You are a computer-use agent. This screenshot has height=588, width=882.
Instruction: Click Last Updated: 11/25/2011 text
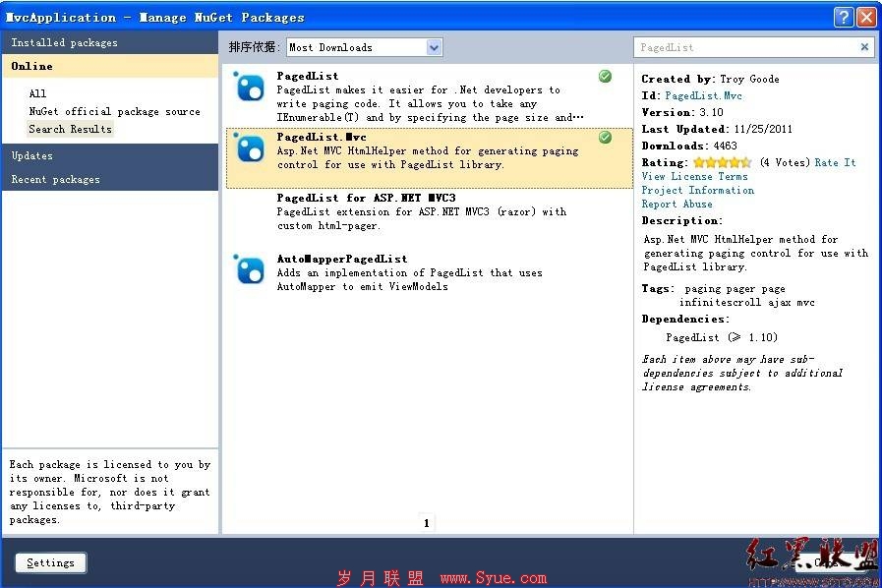tap(717, 129)
